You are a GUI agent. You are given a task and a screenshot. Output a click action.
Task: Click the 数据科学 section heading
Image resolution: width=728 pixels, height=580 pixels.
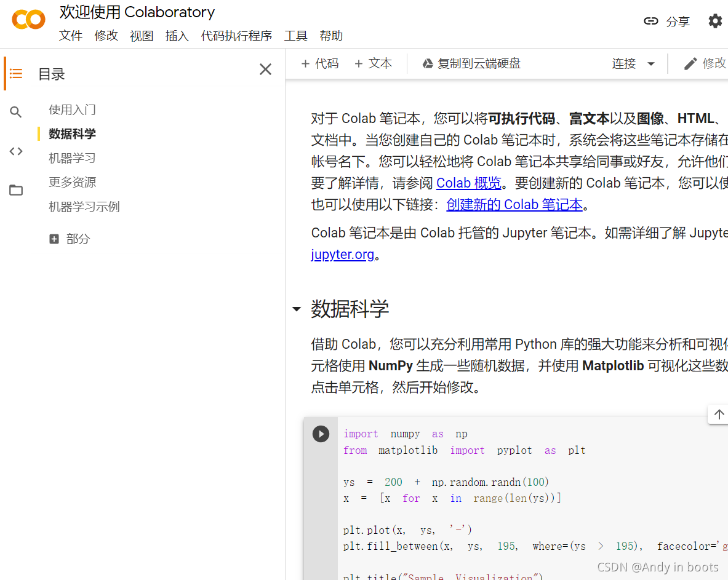350,309
